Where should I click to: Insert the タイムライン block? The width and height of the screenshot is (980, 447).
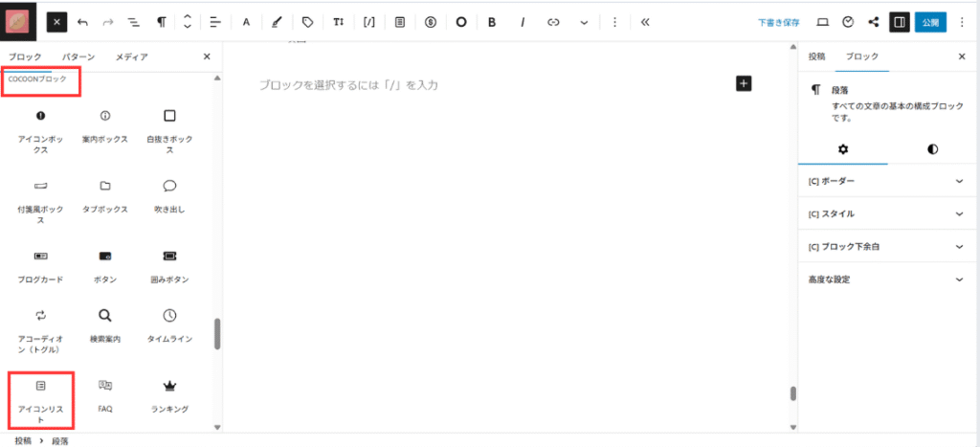click(x=169, y=325)
